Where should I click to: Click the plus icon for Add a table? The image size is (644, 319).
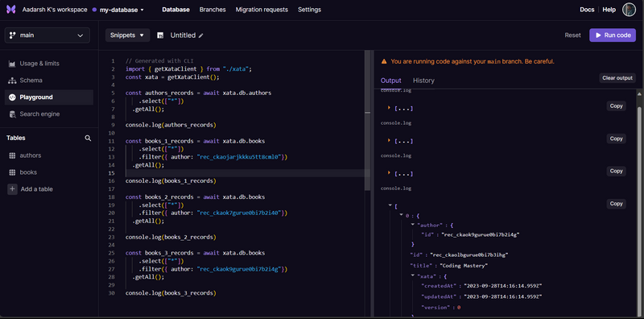[x=12, y=189]
